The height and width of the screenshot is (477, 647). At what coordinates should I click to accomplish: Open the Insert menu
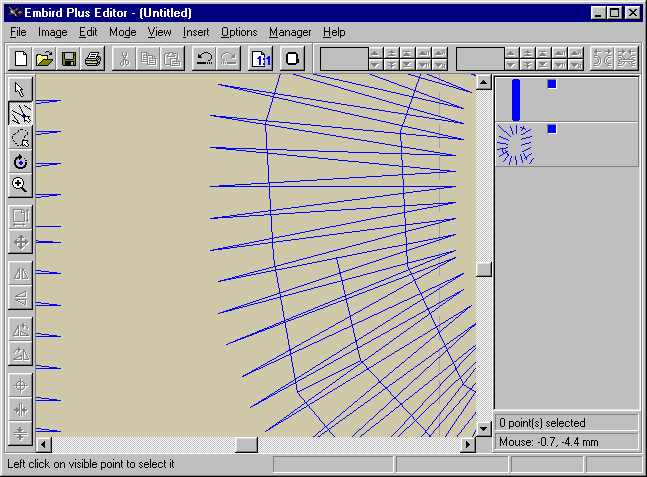pos(196,32)
